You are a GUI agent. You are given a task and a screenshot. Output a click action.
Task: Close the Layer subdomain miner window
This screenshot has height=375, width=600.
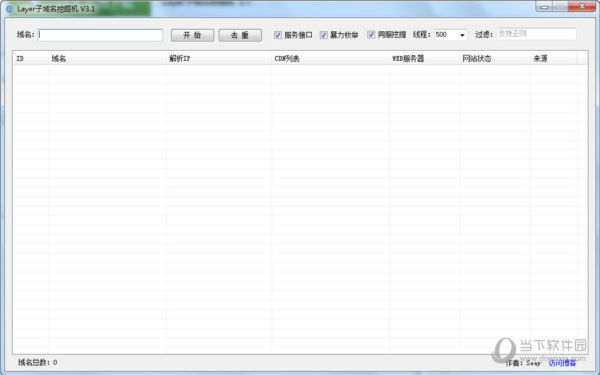tap(582, 7)
